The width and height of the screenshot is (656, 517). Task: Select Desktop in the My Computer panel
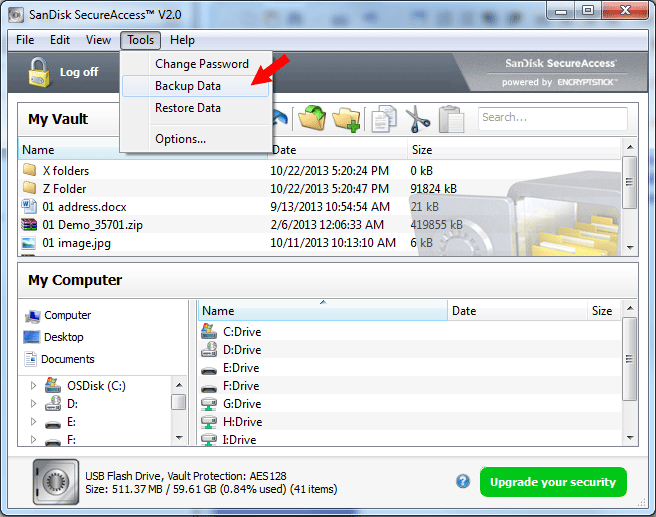pos(64,337)
